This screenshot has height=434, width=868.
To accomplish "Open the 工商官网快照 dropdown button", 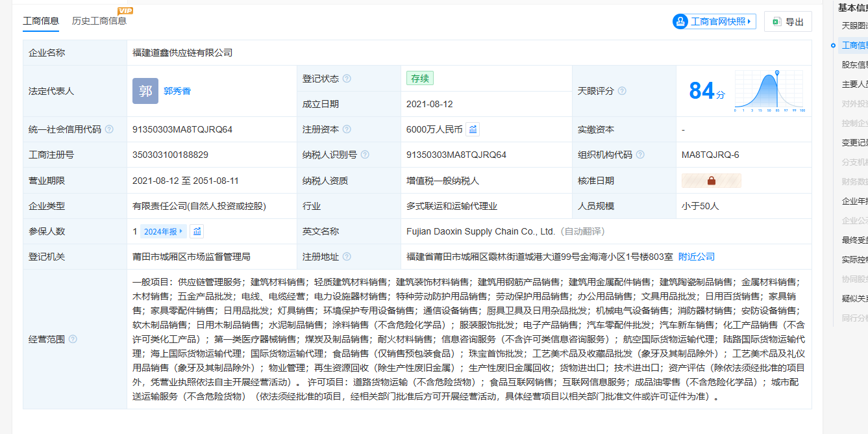I will 714,21.
